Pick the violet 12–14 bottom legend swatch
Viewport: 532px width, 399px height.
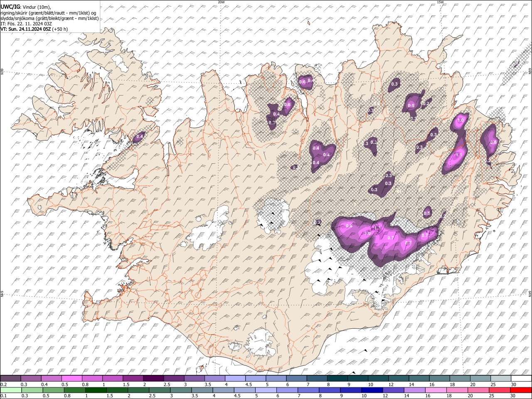[393, 390]
